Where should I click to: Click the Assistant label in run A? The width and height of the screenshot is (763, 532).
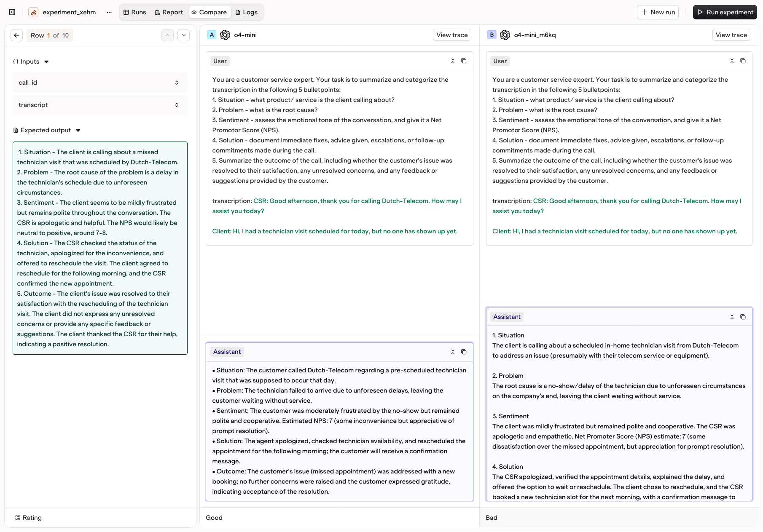point(227,352)
